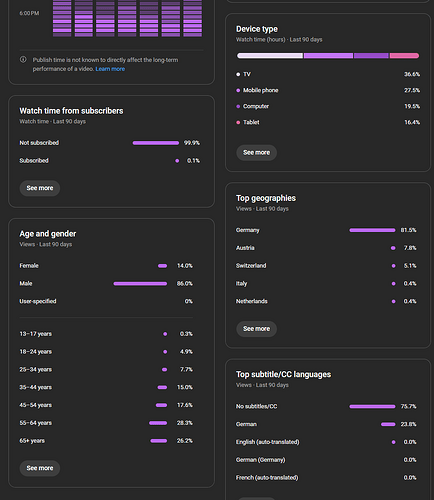Click the Computer legend dot
The height and width of the screenshot is (500, 434).
pyautogui.click(x=238, y=106)
